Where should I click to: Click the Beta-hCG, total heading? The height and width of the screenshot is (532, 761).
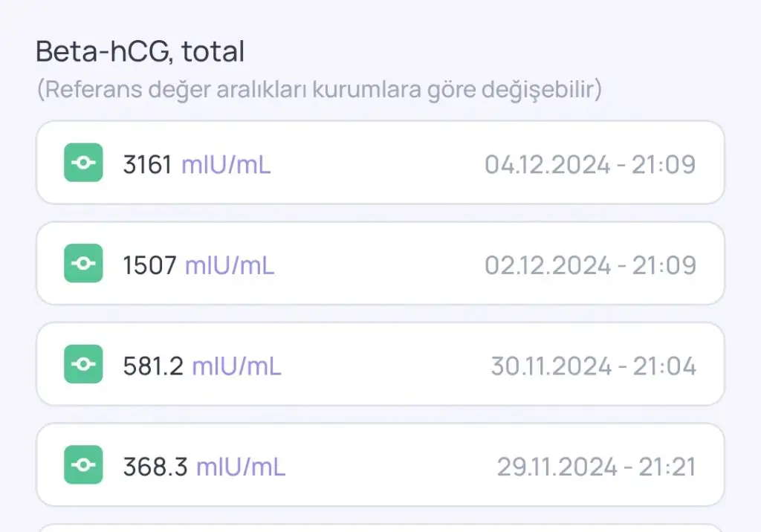coord(140,51)
